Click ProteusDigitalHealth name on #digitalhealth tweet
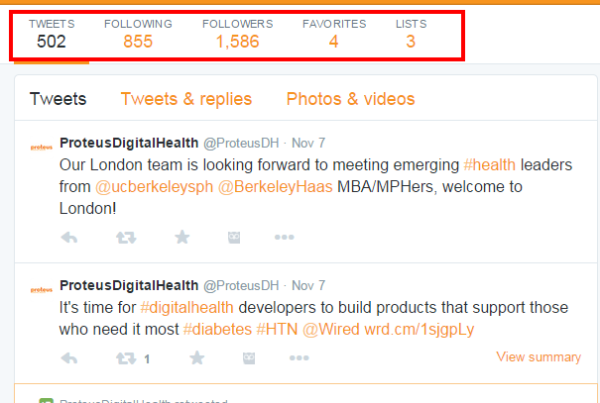The image size is (600, 403). pos(129,285)
